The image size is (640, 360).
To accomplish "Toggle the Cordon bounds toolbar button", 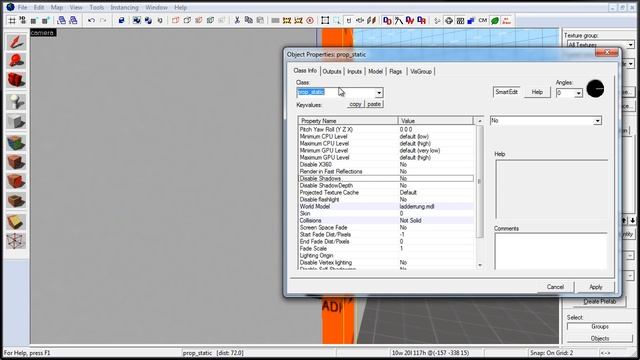I will pos(275,20).
